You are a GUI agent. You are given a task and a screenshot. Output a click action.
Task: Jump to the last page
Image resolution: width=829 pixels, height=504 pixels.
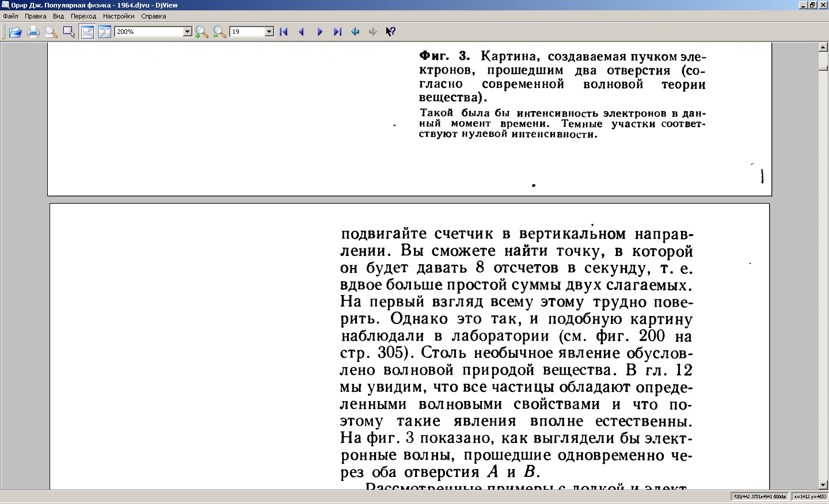(x=337, y=32)
